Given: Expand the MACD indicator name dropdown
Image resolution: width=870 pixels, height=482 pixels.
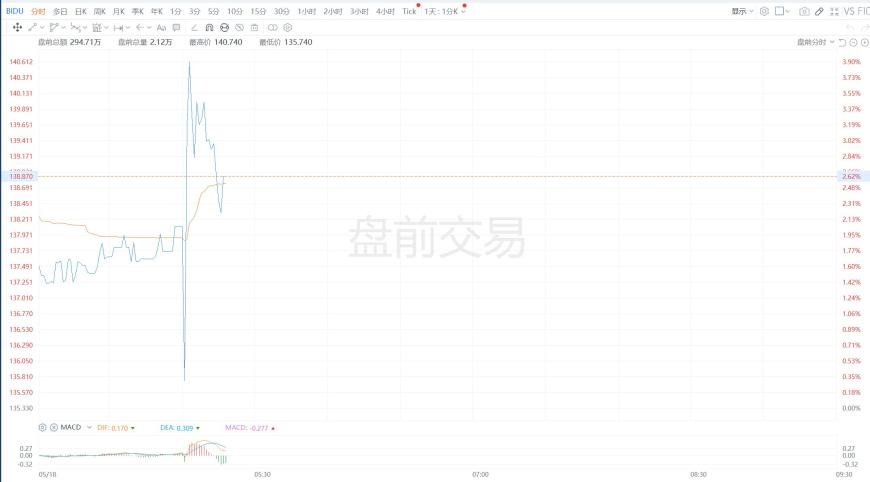Looking at the screenshot, I should [x=89, y=427].
